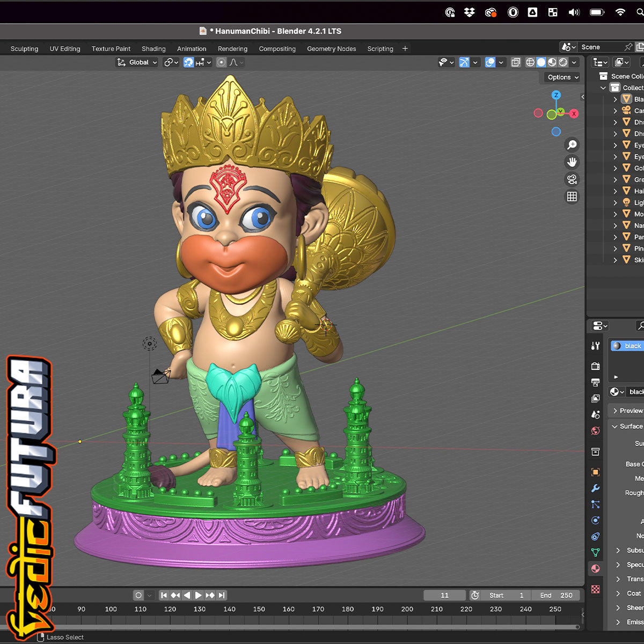The height and width of the screenshot is (644, 644).
Task: Select solid viewport shading mode
Action: click(x=541, y=62)
